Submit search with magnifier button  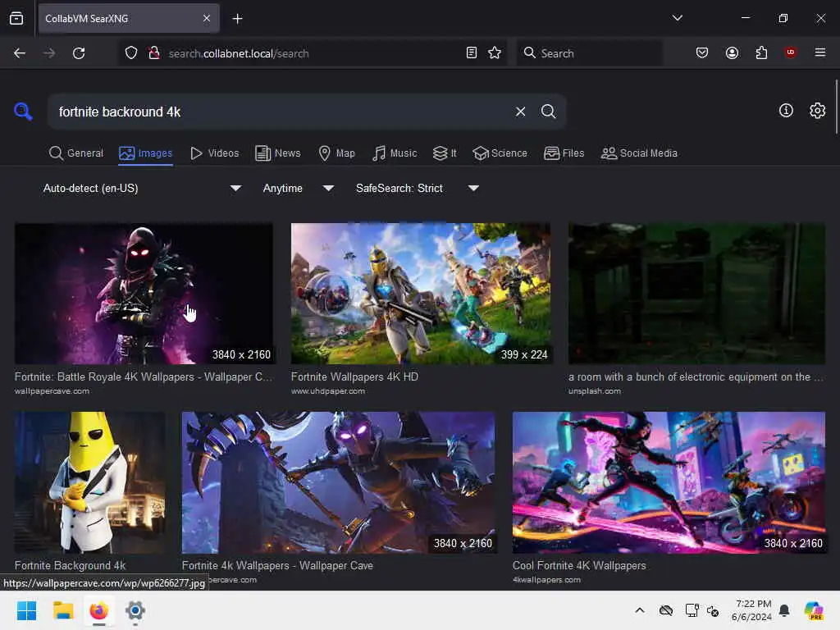548,112
